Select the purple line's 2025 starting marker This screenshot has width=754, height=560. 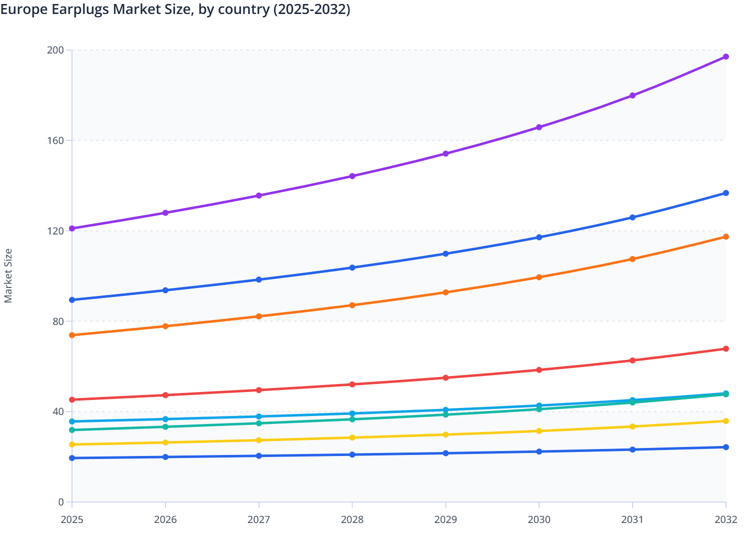pos(71,228)
